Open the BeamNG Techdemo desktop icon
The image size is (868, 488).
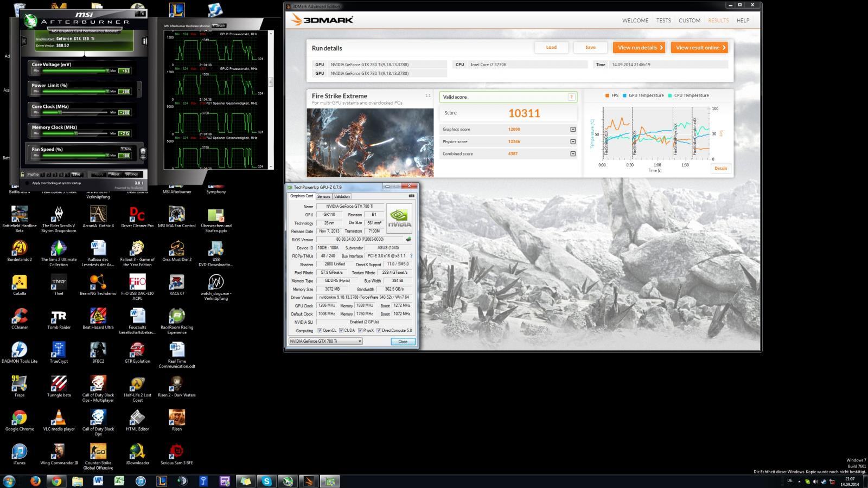(x=98, y=285)
